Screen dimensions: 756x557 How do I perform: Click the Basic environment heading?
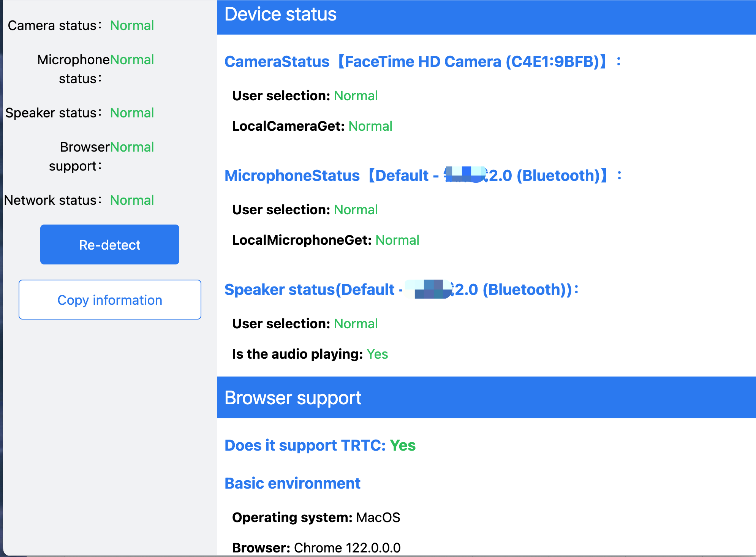(292, 483)
